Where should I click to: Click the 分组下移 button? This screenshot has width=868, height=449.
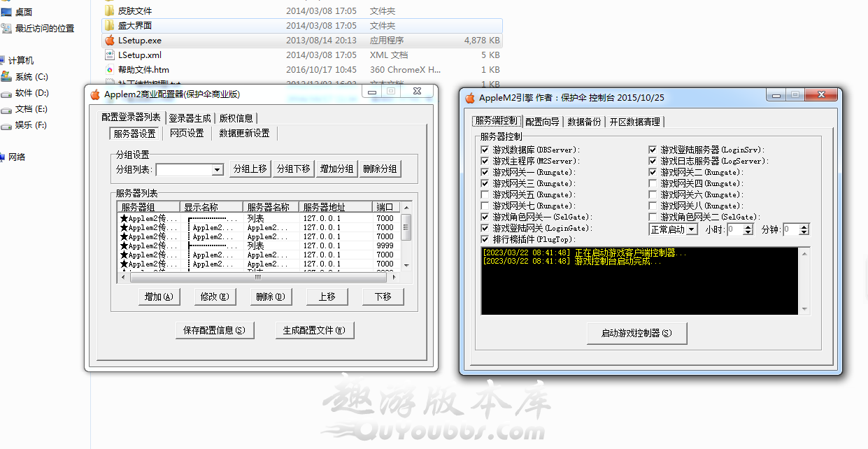[293, 169]
